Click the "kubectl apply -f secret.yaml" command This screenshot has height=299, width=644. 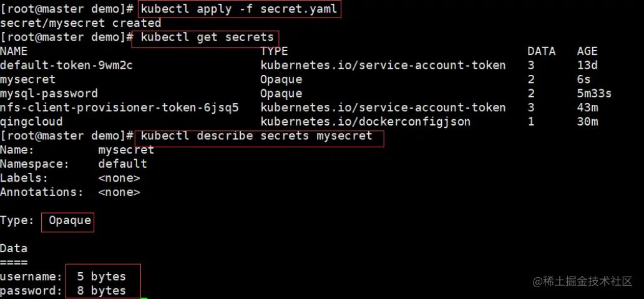[240, 9]
